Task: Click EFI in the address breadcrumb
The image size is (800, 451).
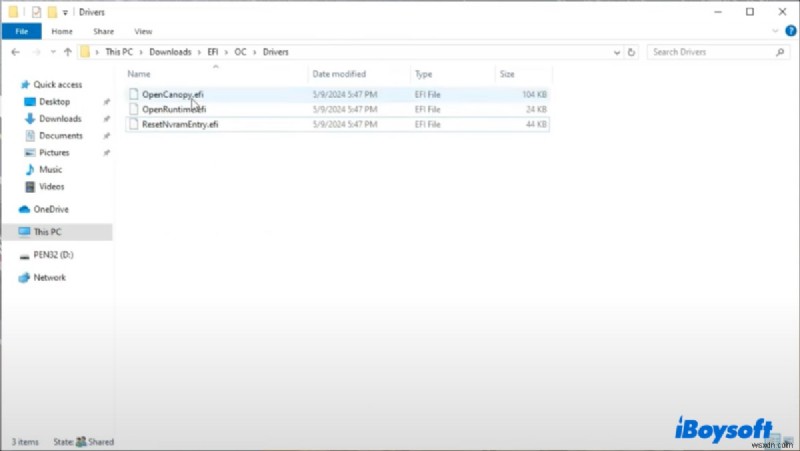Action: [x=213, y=52]
